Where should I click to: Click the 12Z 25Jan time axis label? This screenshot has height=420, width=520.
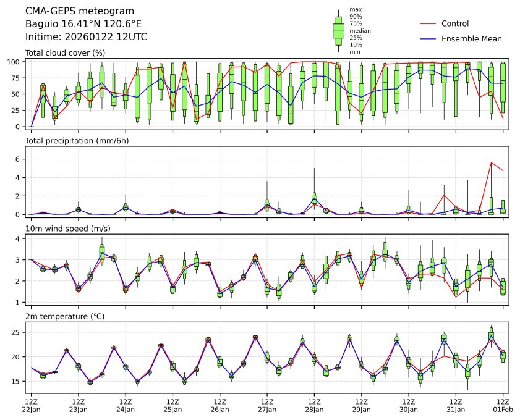click(x=173, y=405)
